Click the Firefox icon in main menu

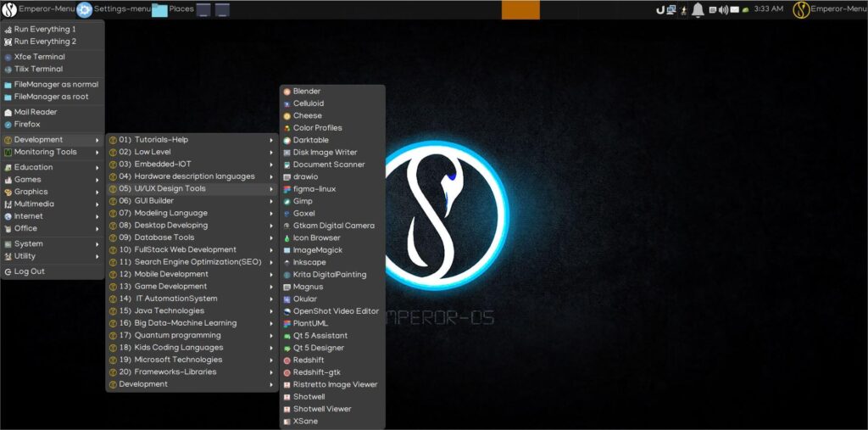coord(8,125)
